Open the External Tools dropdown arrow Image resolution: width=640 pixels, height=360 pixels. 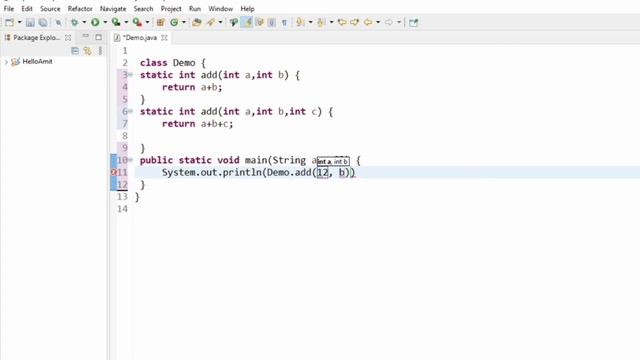click(147, 22)
